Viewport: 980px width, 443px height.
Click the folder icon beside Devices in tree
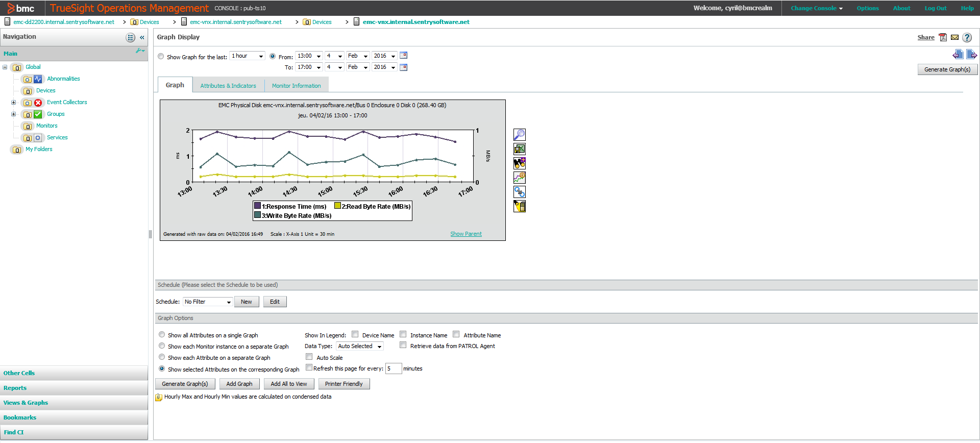(x=28, y=91)
